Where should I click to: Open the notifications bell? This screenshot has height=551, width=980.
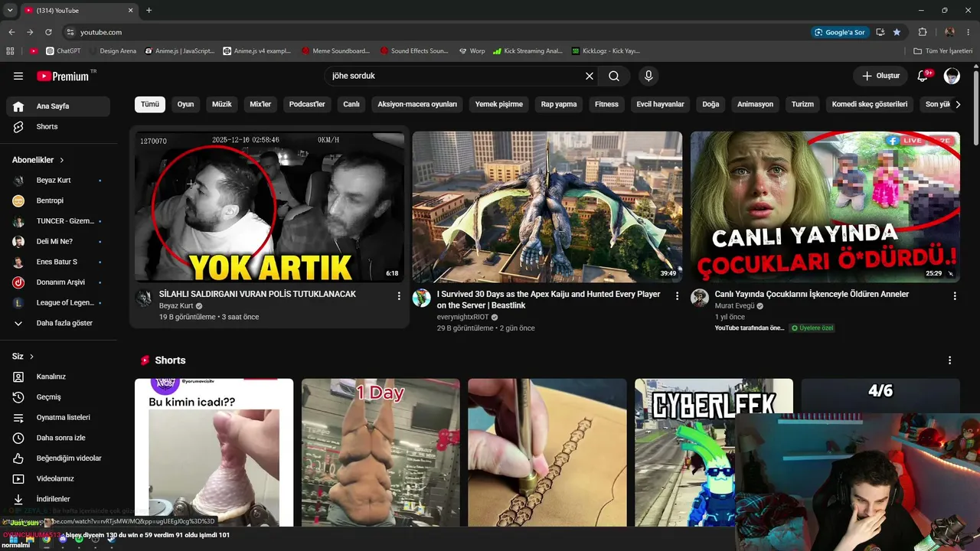coord(923,76)
